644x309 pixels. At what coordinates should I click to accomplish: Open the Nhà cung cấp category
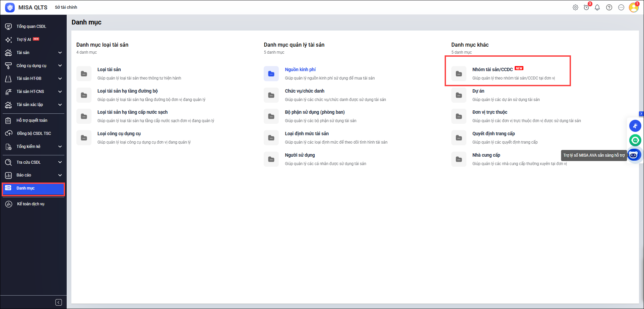486,155
